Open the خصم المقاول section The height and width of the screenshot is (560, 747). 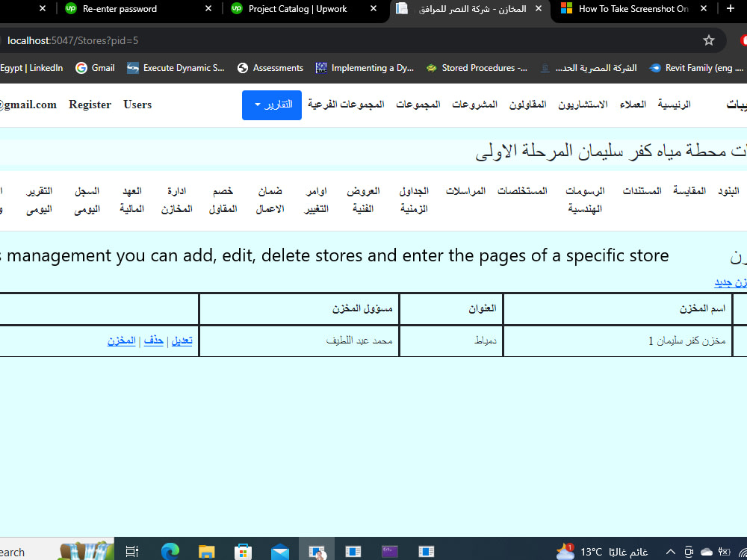223,199
